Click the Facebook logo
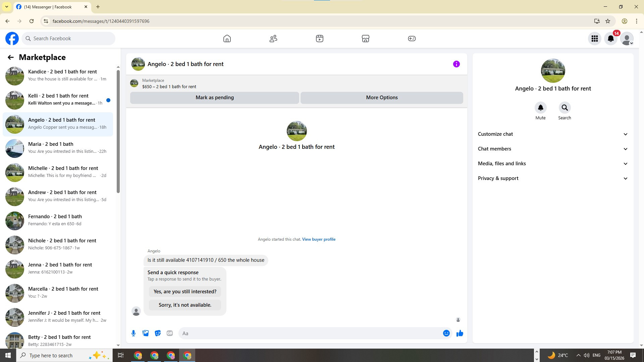 pos(12,39)
